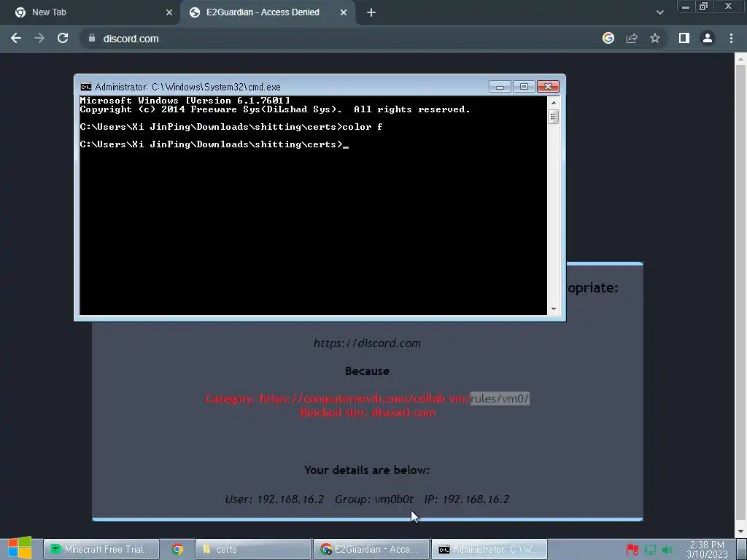
Task: Click 'Group: vm0b0t' text
Action: (374, 499)
